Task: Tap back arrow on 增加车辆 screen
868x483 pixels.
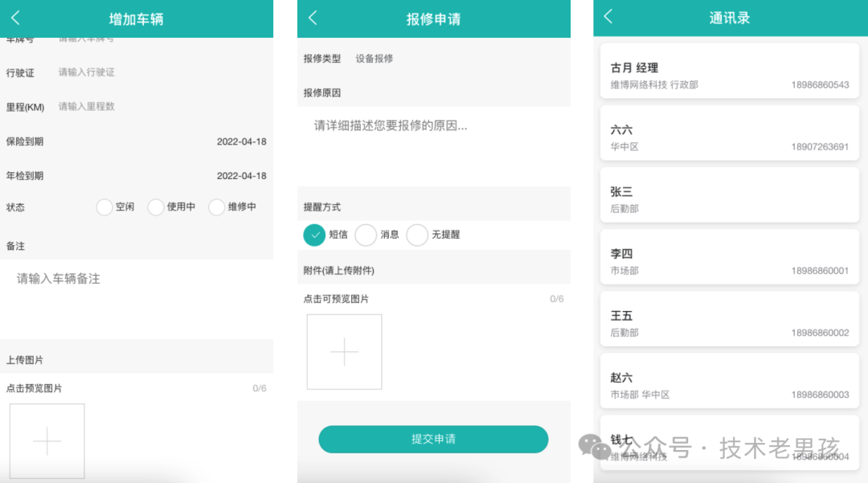Action: point(15,18)
